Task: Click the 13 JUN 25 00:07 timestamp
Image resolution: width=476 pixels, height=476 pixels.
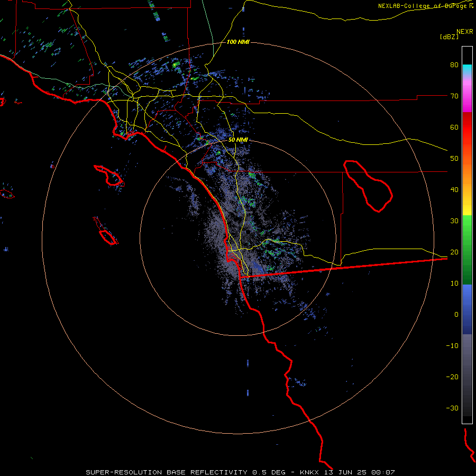Action: tap(360, 472)
